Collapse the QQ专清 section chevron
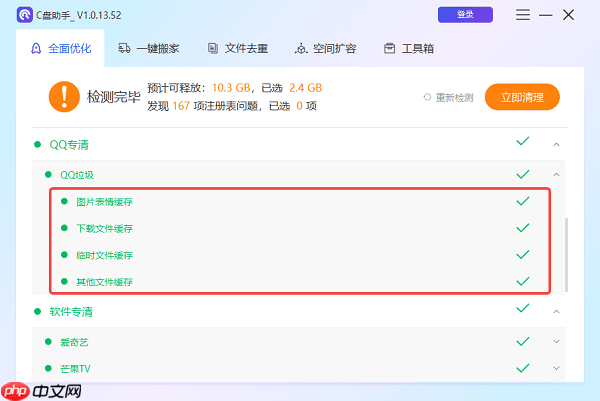 [x=556, y=145]
